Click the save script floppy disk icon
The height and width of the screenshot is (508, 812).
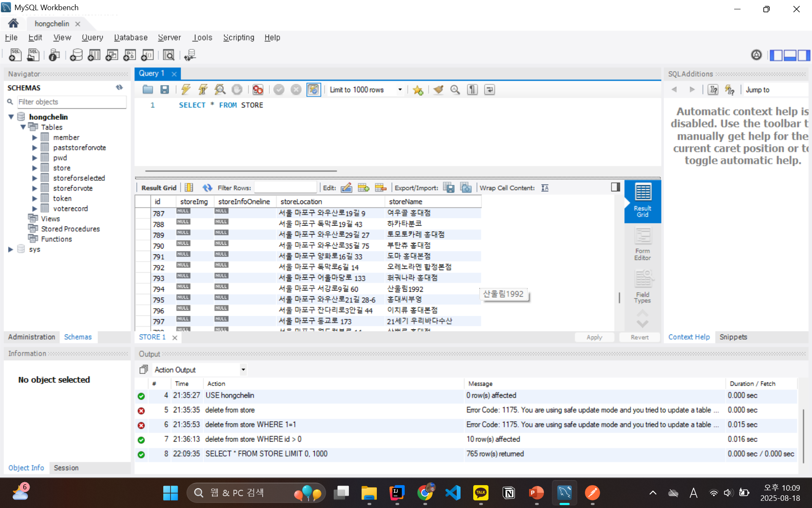(165, 89)
